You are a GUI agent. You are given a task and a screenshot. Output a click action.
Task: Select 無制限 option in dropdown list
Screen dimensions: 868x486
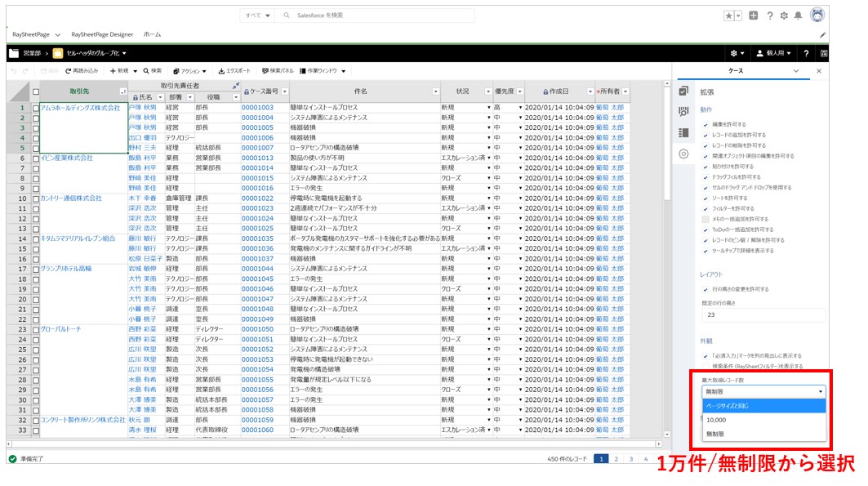point(764,434)
